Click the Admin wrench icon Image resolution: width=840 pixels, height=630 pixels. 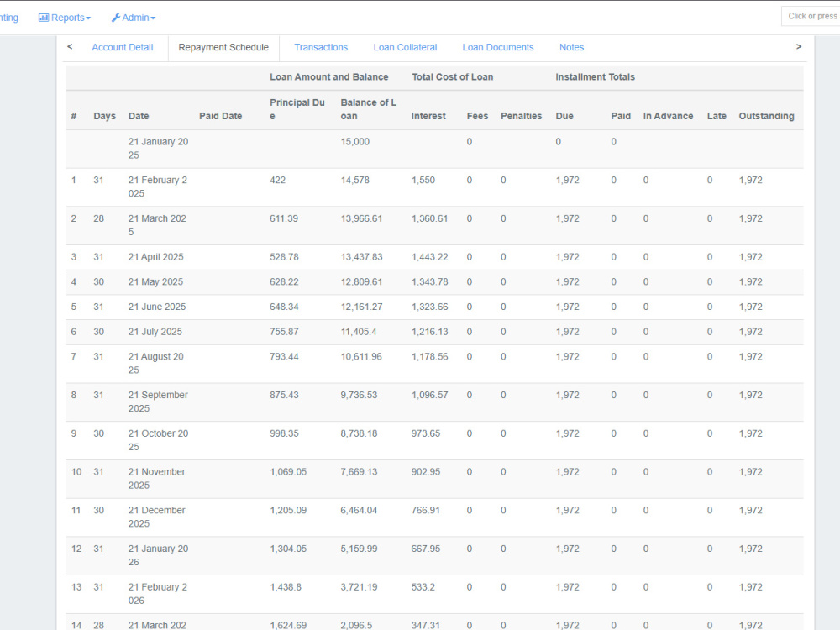pos(115,18)
